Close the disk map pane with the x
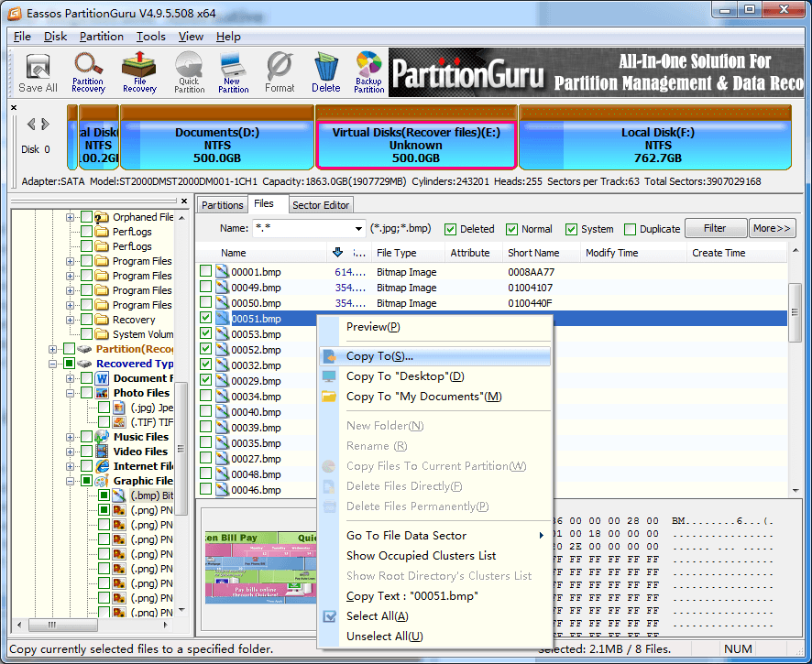 tap(14, 108)
